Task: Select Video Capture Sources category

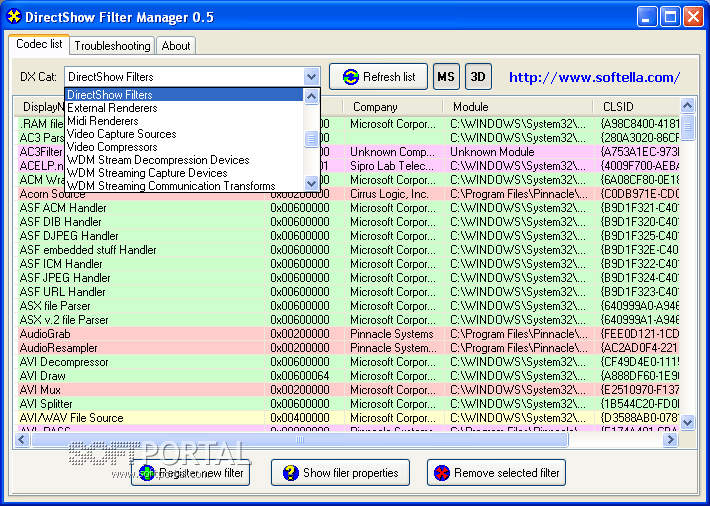Action: point(184,134)
